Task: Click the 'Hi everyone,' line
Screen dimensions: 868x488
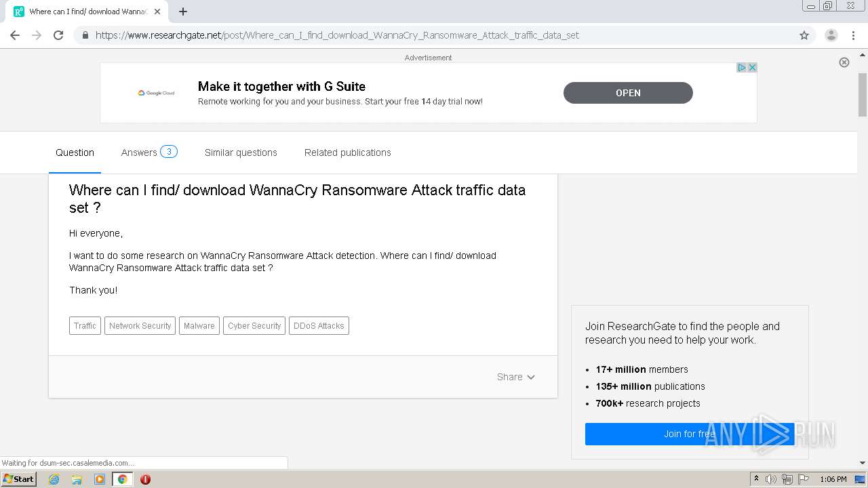Action: coord(96,233)
